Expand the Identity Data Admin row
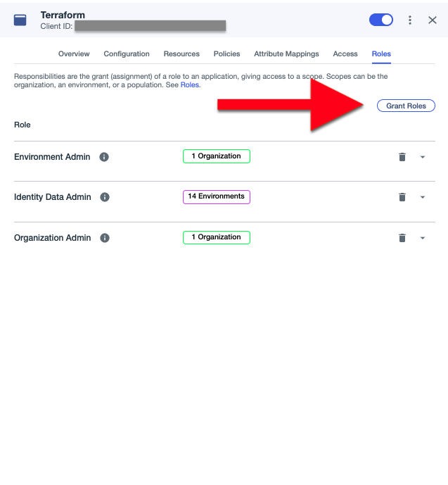The image size is (448, 485). 423,197
